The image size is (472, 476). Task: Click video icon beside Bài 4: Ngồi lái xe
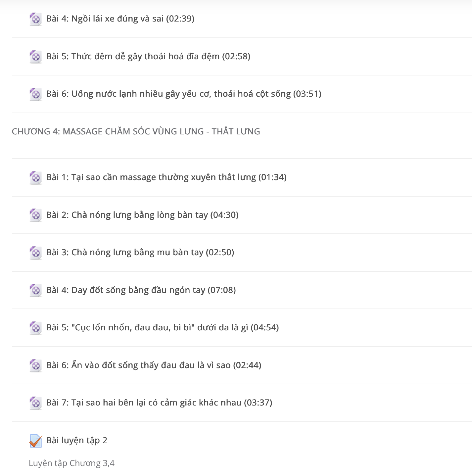(35, 19)
